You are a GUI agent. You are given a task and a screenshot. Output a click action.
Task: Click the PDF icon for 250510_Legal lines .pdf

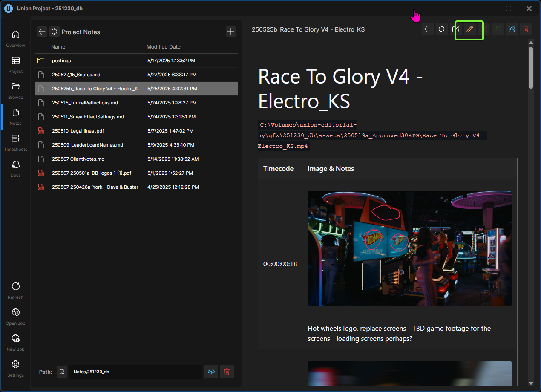pyautogui.click(x=41, y=131)
